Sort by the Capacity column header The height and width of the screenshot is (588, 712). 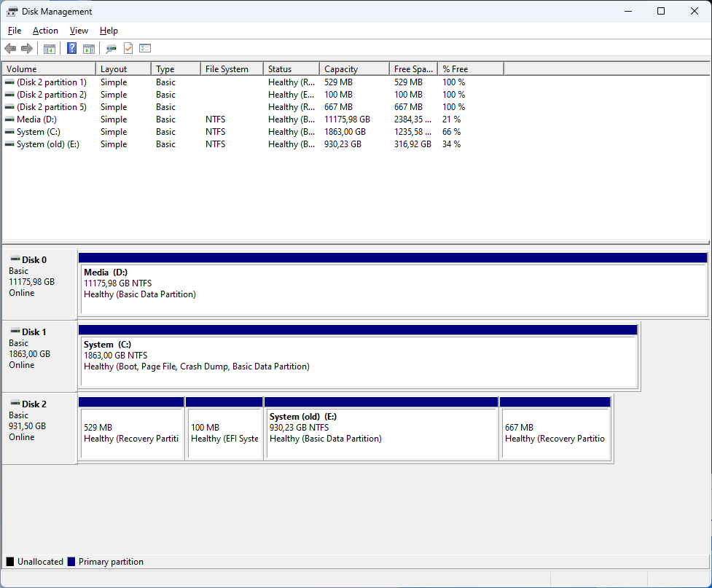coord(355,69)
